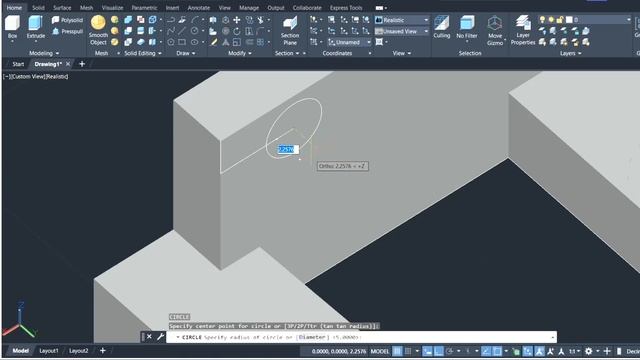This screenshot has width=640, height=360.
Task: Click the Custom View viewport label
Action: 28,76
